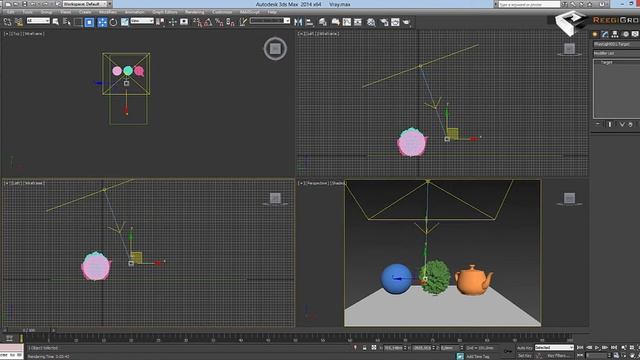
Task: Open Key Filters dialog
Action: pyautogui.click(x=557, y=356)
